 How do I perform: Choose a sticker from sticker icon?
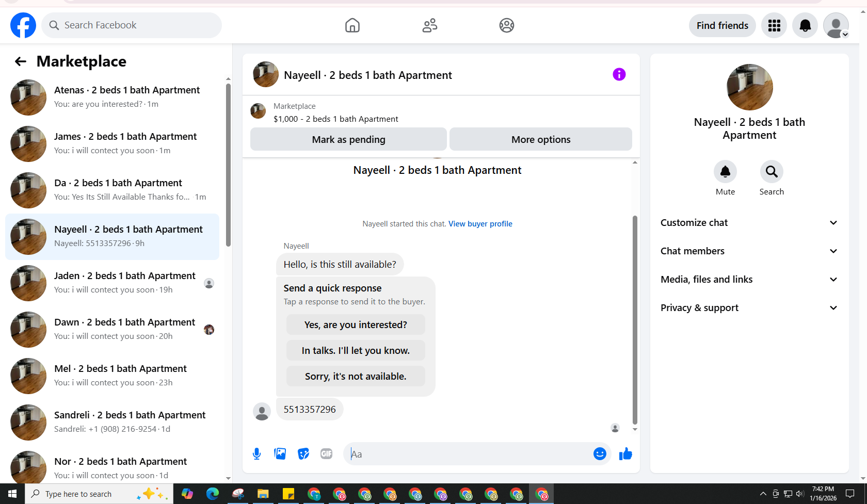point(303,454)
